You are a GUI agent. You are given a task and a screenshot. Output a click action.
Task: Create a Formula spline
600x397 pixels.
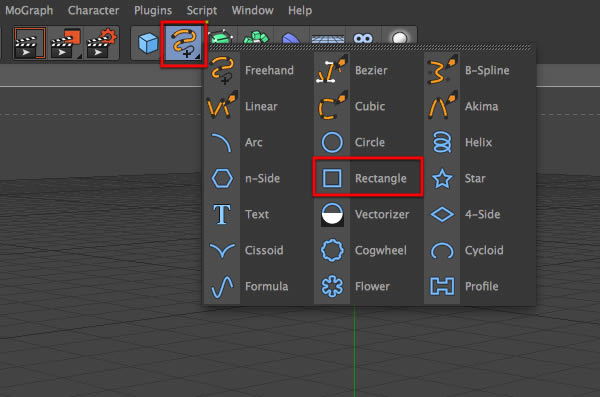tap(258, 286)
